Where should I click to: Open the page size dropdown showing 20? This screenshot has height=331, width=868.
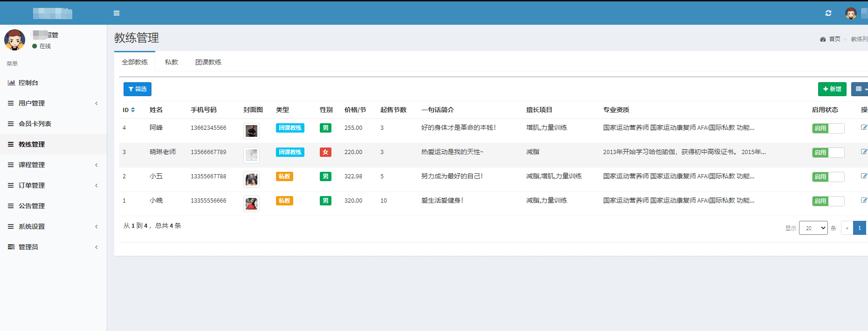coord(813,228)
